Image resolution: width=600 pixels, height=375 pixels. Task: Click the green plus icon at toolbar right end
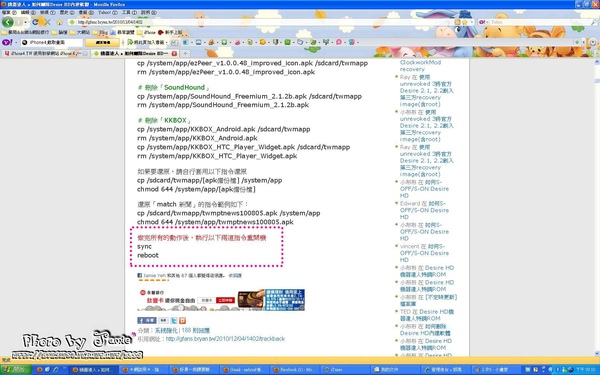(577, 42)
